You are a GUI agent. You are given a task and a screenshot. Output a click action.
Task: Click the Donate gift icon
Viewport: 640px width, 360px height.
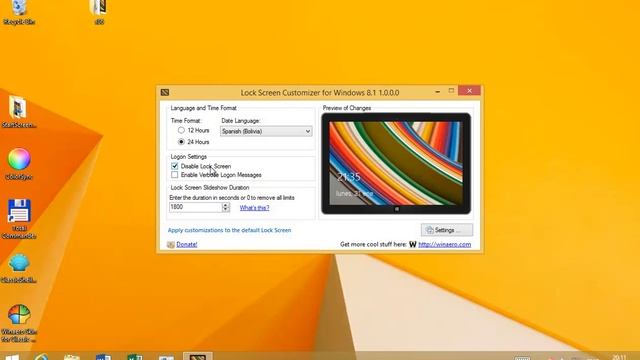point(171,244)
